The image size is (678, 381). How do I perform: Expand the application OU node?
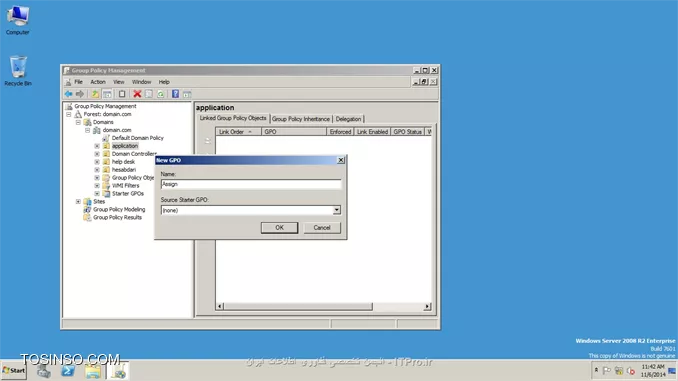click(x=97, y=146)
